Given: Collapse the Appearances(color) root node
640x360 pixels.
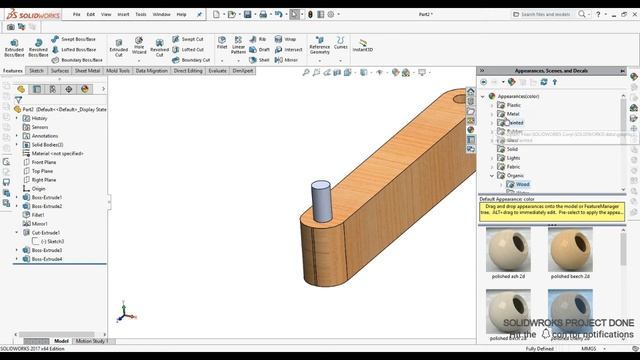Looking at the screenshot, I should (483, 96).
